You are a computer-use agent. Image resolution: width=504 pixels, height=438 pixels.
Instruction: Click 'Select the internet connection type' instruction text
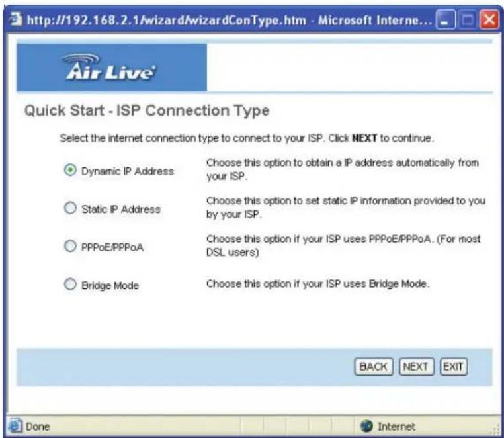246,138
